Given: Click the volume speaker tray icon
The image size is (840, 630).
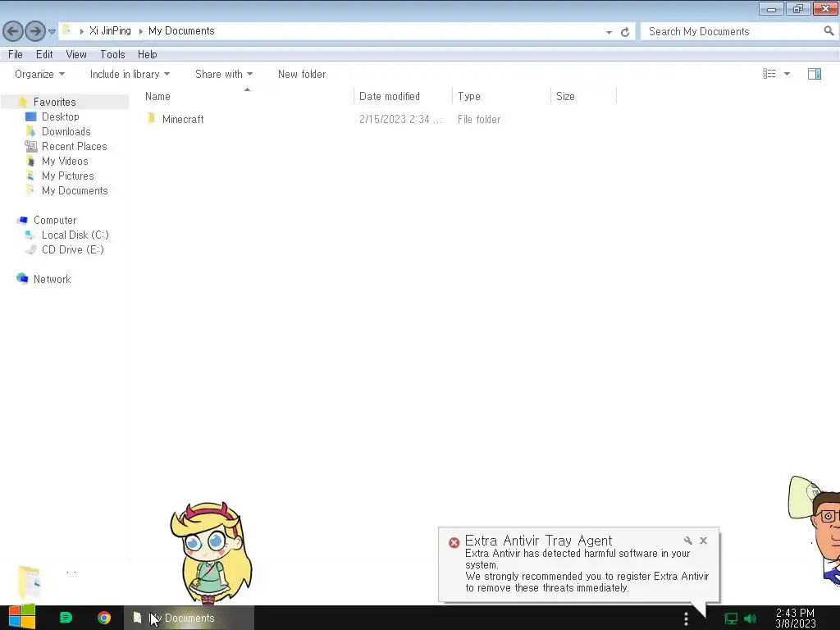Looking at the screenshot, I should [x=751, y=619].
